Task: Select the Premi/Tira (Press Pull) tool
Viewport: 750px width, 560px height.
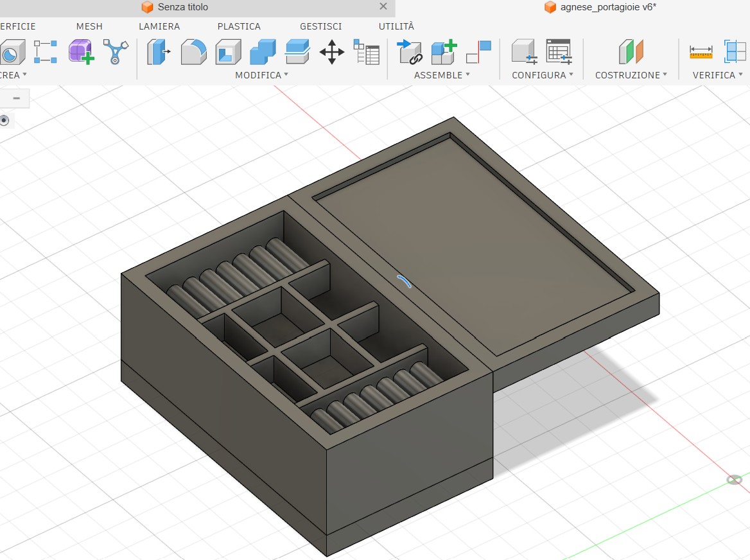Action: 157,53
